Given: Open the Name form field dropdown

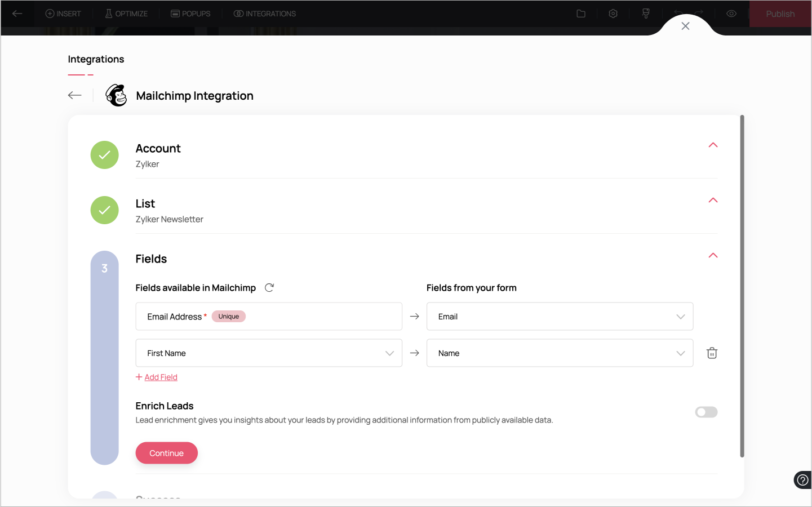Looking at the screenshot, I should click(x=560, y=353).
